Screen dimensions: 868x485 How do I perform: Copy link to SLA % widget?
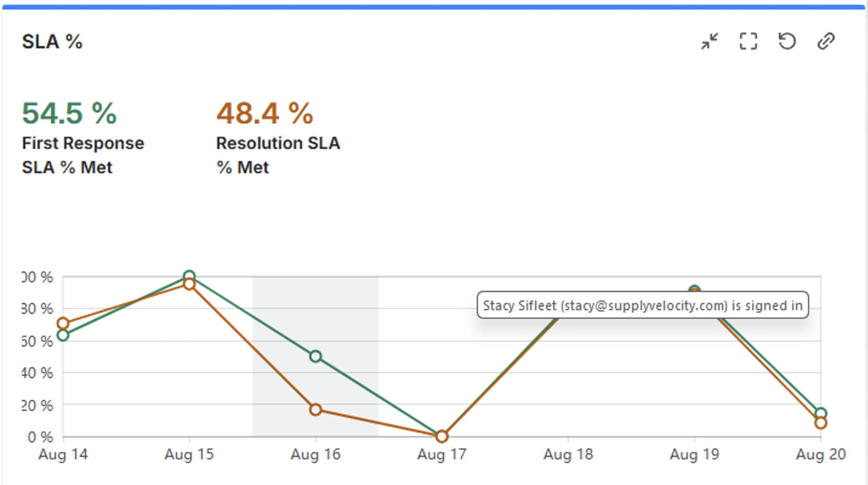pos(826,41)
